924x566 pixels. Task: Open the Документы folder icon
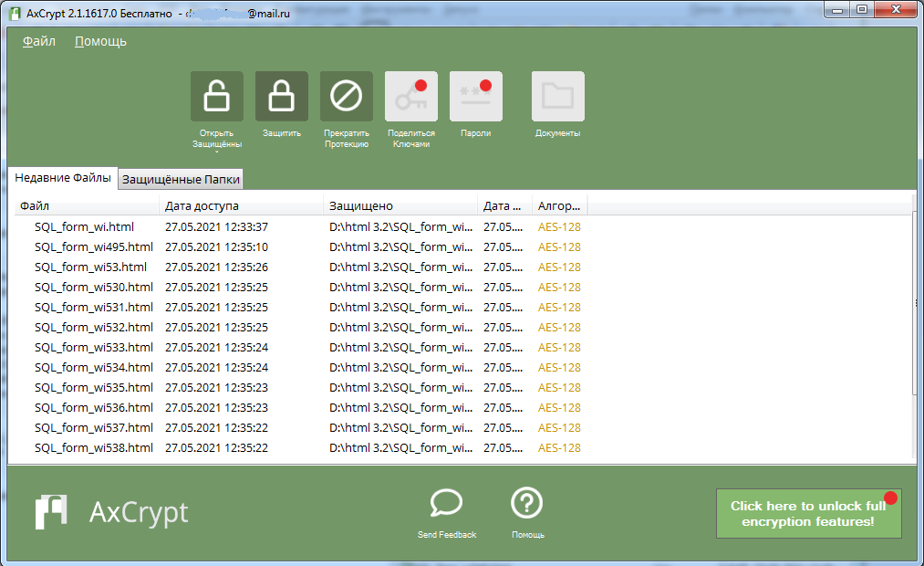(558, 96)
